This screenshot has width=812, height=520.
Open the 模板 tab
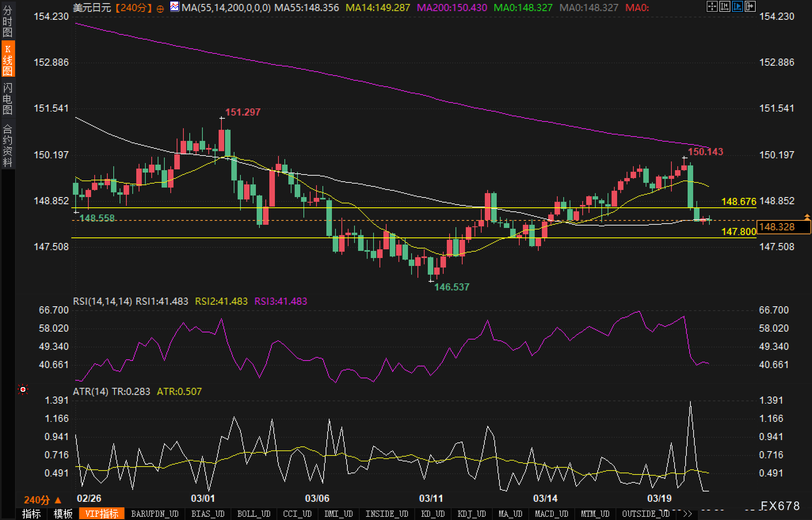coord(63,514)
